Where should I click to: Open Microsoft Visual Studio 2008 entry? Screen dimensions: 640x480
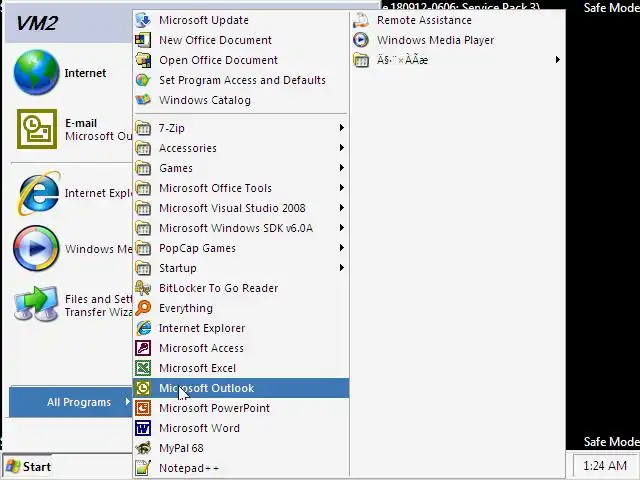pos(241,208)
